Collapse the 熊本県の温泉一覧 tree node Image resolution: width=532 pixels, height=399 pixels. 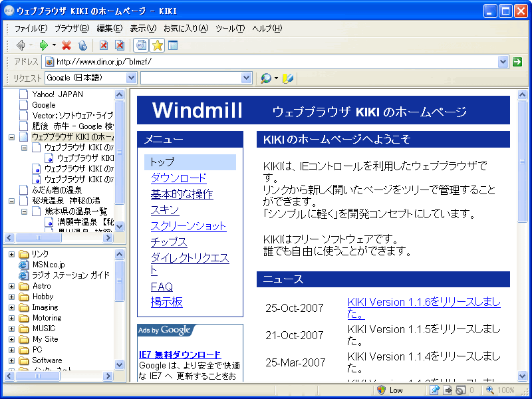pos(24,211)
